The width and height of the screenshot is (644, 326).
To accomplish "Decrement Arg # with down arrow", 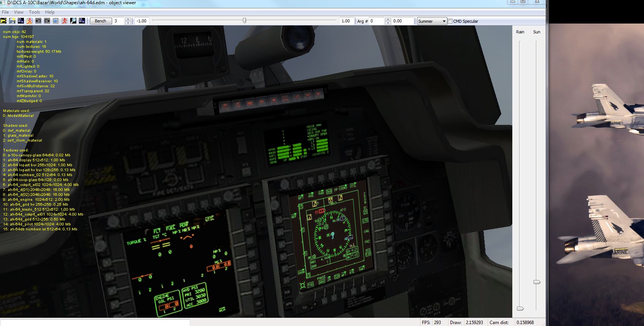I will coord(388,23).
